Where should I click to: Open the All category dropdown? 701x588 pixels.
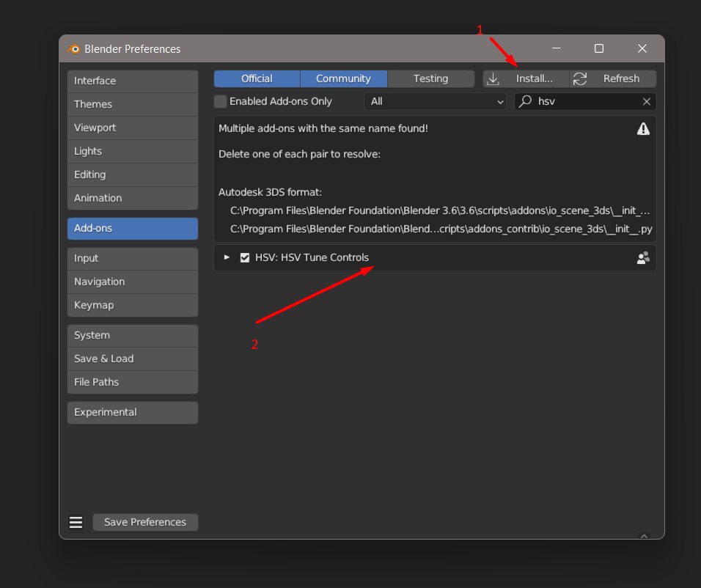(x=435, y=101)
